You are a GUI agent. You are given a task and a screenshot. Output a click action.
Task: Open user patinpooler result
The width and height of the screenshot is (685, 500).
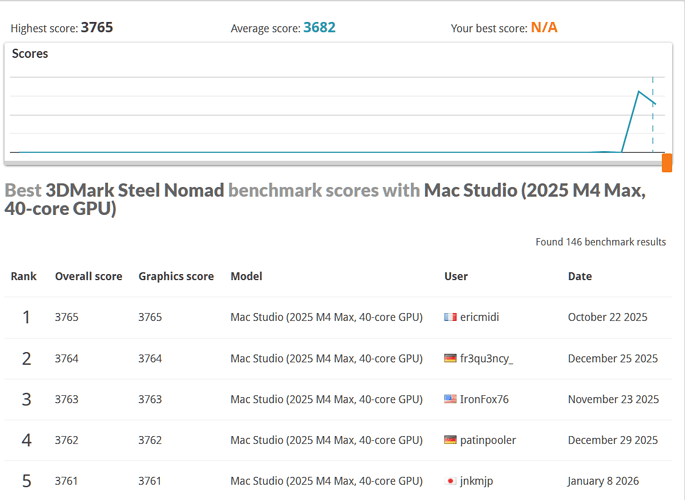click(488, 440)
